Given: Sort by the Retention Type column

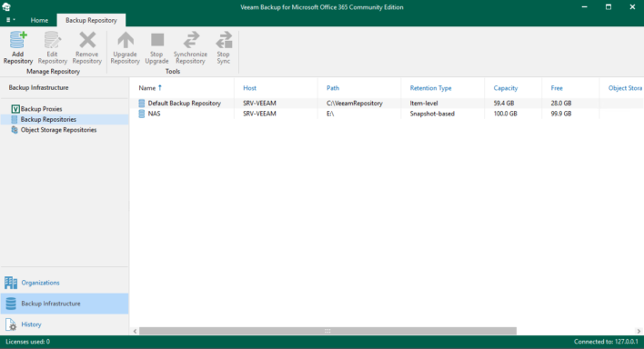Looking at the screenshot, I should tap(430, 88).
